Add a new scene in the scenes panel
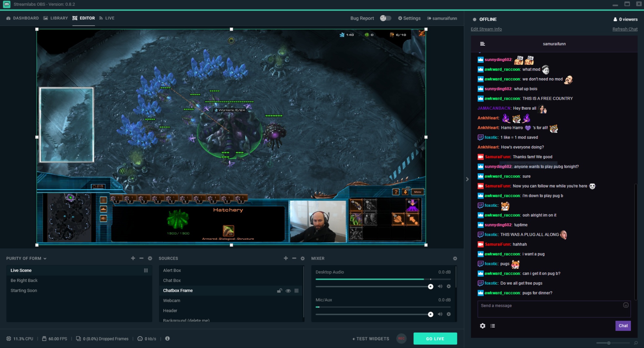Image resolution: width=644 pixels, height=348 pixels. pos(133,258)
